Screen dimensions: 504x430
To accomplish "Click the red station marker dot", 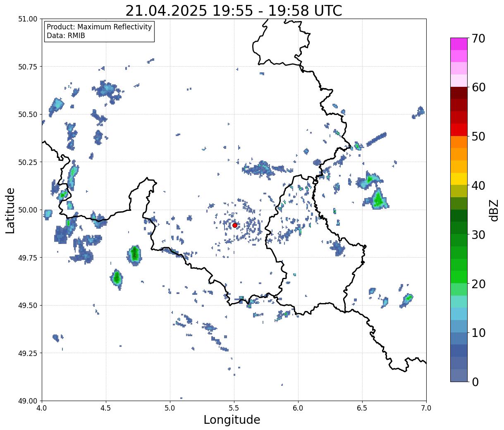I will (235, 225).
